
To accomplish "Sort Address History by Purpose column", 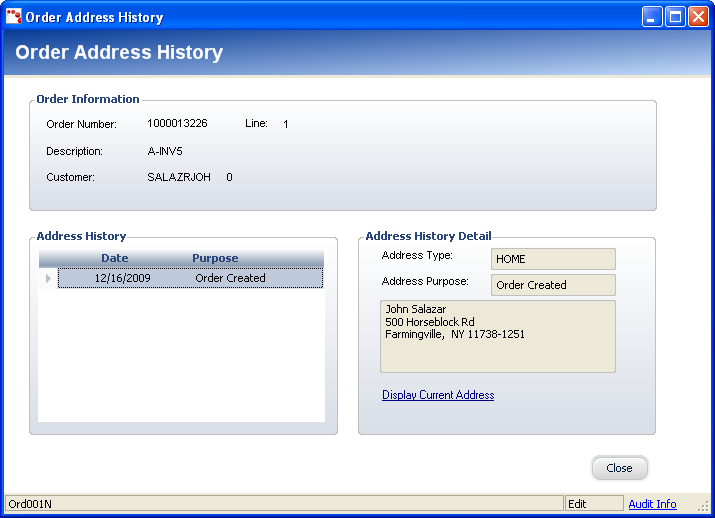I will point(215,258).
